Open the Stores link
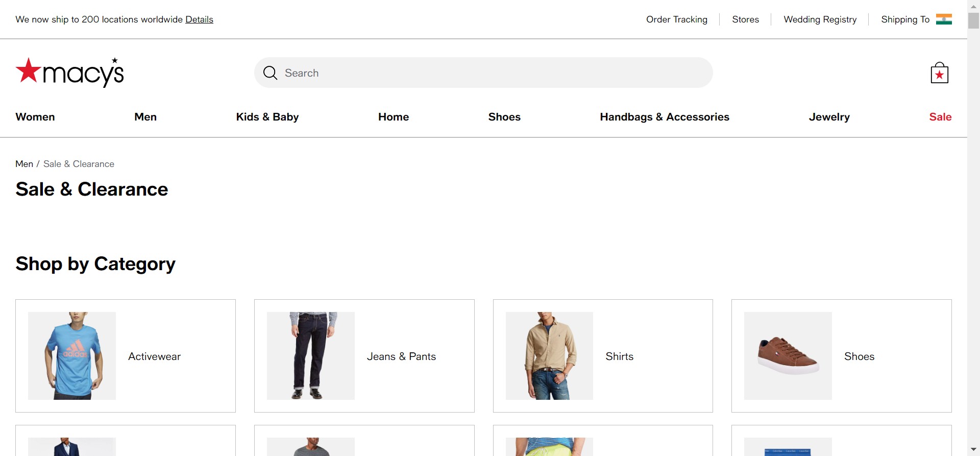The width and height of the screenshot is (980, 456). pos(745,19)
